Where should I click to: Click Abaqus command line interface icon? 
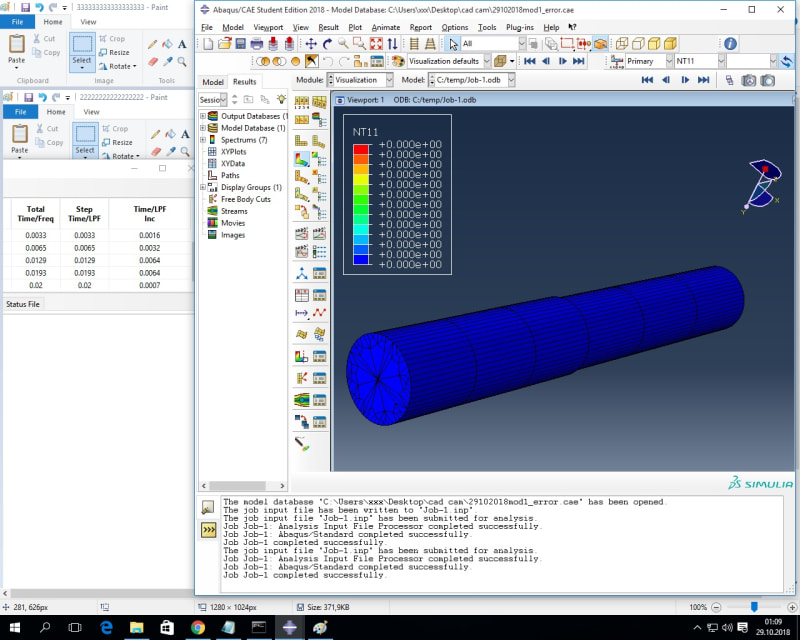point(208,530)
